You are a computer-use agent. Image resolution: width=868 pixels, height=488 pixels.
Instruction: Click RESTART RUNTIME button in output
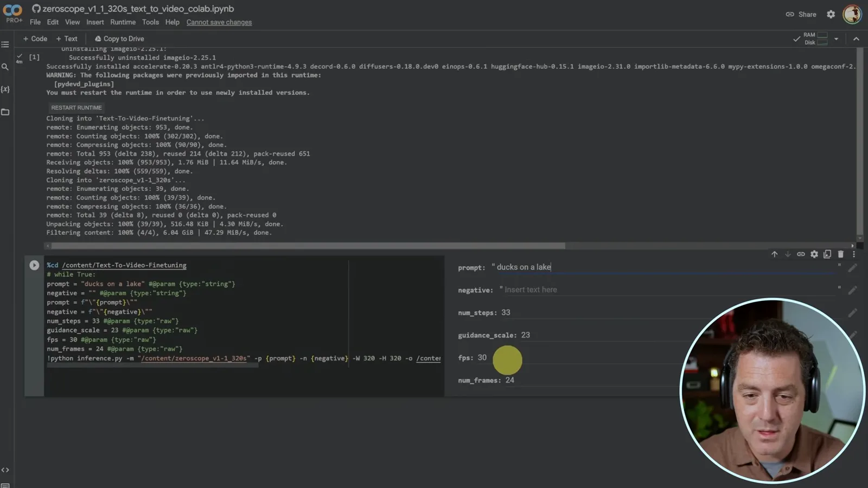[x=76, y=108]
